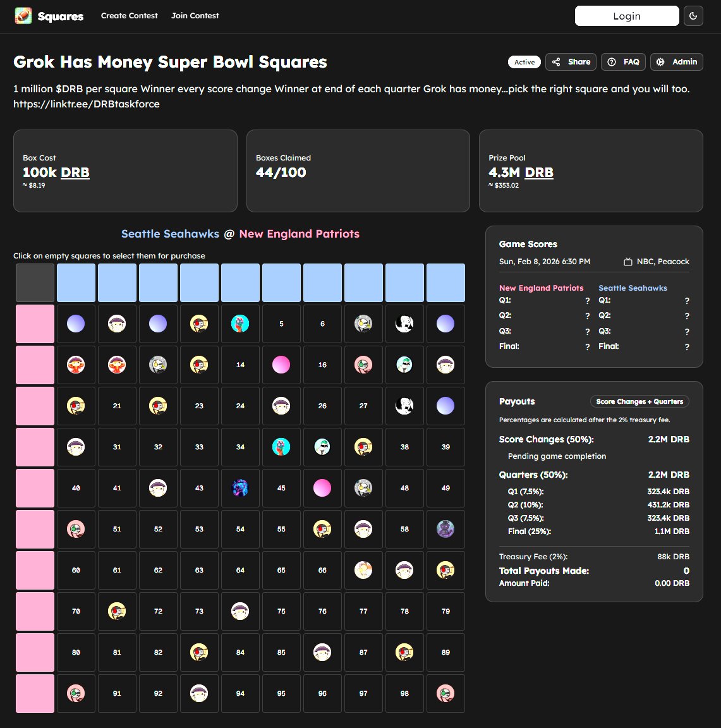Click the DRB link under Prize Pool
The width and height of the screenshot is (721, 728).
pyautogui.click(x=539, y=172)
